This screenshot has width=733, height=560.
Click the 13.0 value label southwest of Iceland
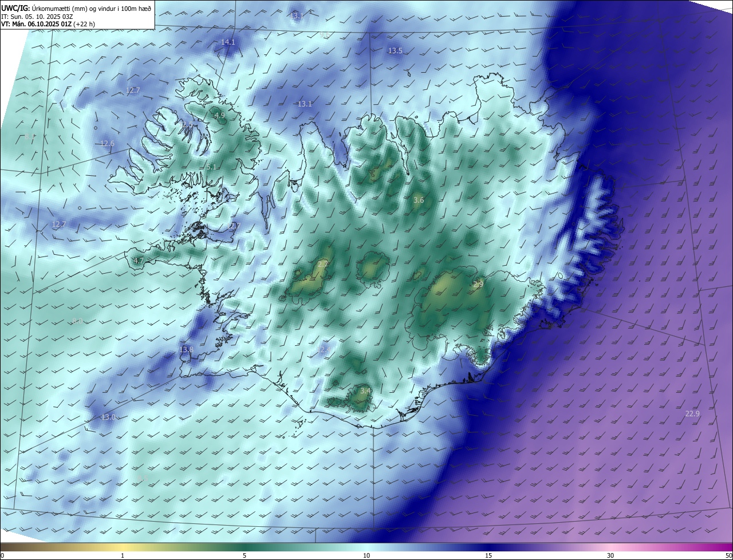108,417
